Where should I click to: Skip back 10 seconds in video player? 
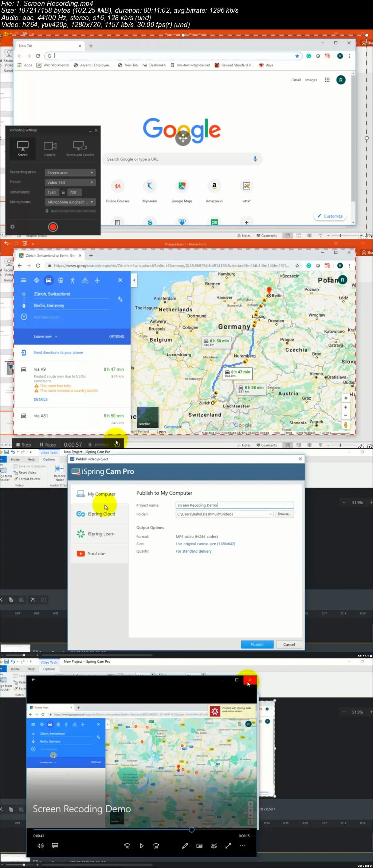(127, 846)
